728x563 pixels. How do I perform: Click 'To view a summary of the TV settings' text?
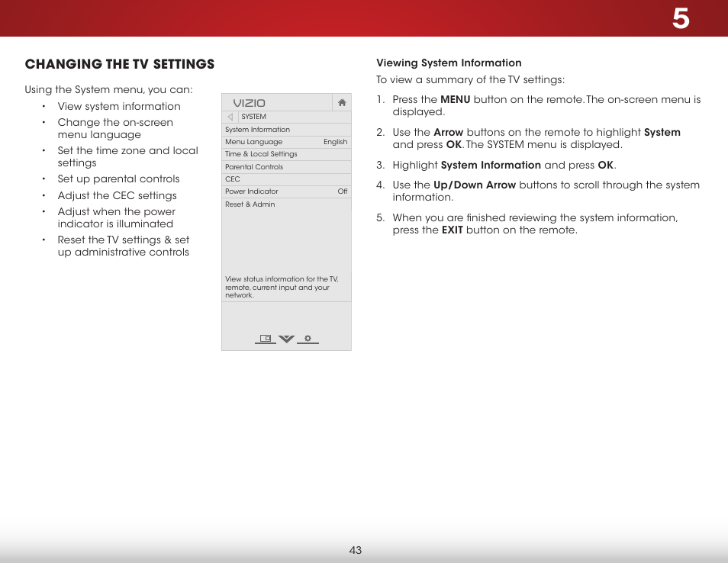pos(470,80)
